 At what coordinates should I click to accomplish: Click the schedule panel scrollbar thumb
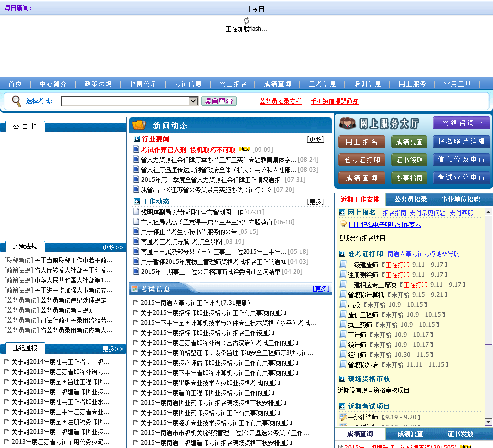tap(488, 280)
